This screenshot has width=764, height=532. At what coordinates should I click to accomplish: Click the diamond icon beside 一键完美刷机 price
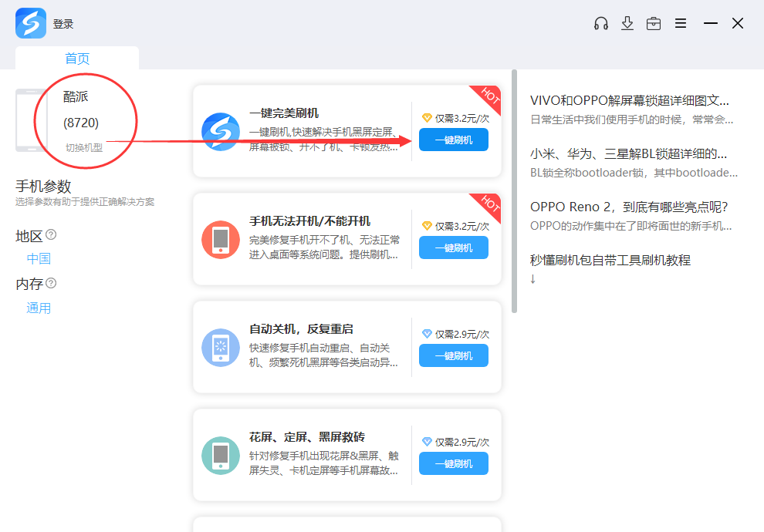(x=427, y=118)
